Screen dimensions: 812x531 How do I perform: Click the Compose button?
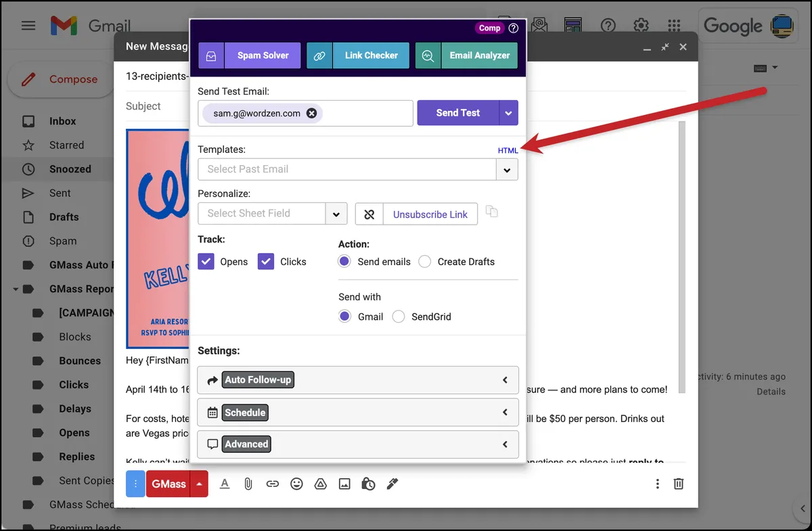coord(60,79)
